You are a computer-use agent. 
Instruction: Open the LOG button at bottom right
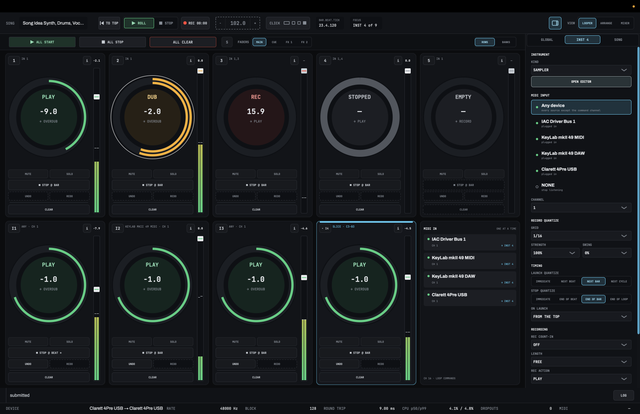(x=623, y=395)
